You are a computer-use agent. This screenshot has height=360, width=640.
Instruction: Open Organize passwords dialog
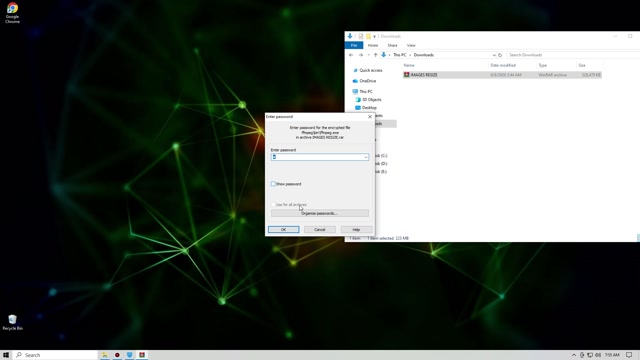click(320, 213)
